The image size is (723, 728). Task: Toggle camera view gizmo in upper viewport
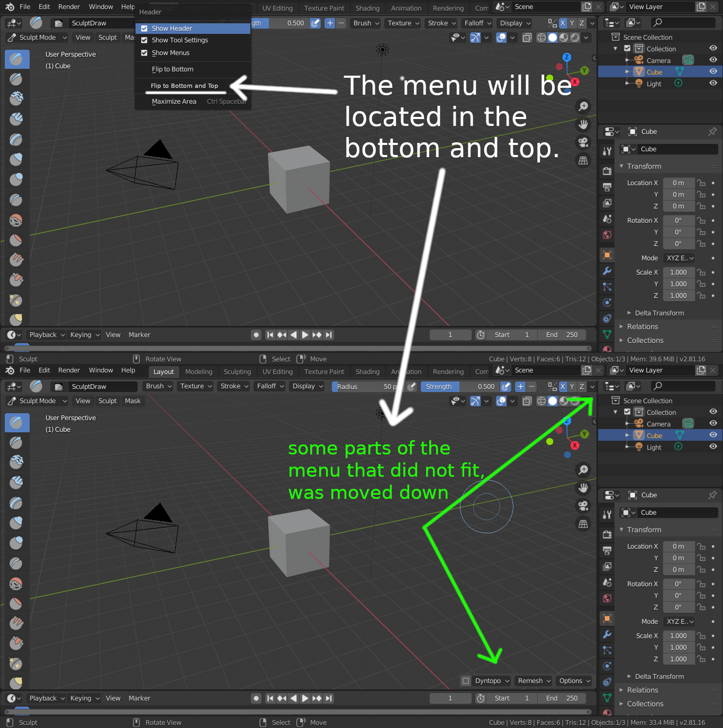[583, 142]
